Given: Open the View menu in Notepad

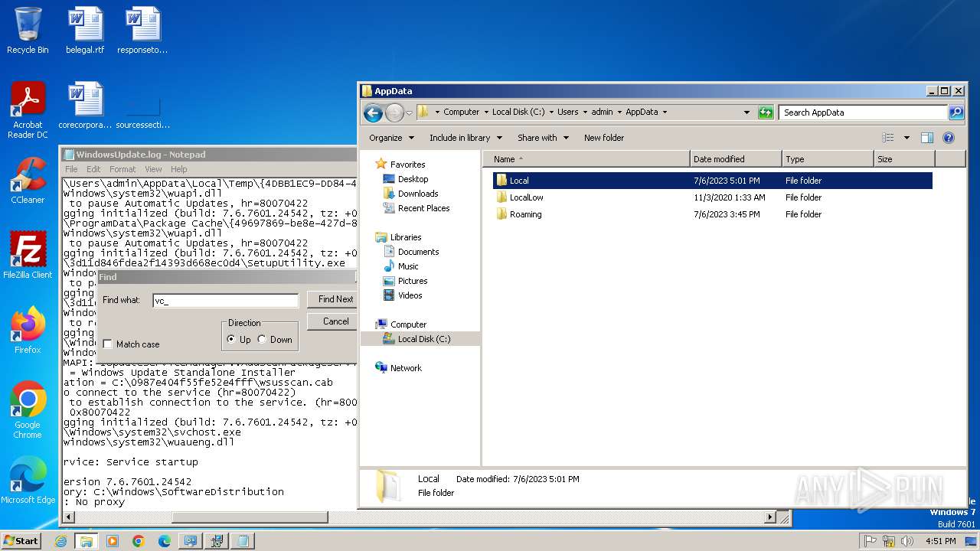Looking at the screenshot, I should pyautogui.click(x=153, y=169).
